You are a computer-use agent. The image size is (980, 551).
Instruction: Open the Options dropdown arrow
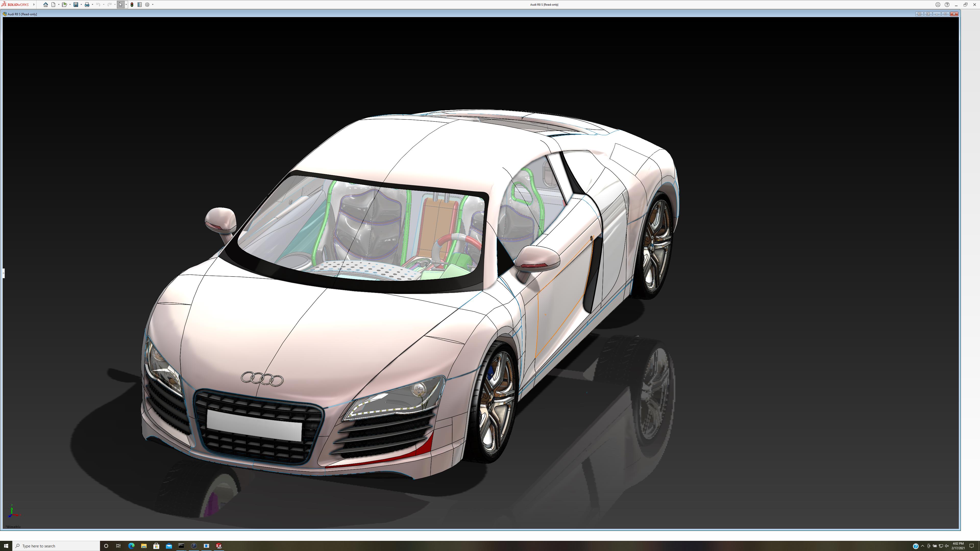coord(153,5)
